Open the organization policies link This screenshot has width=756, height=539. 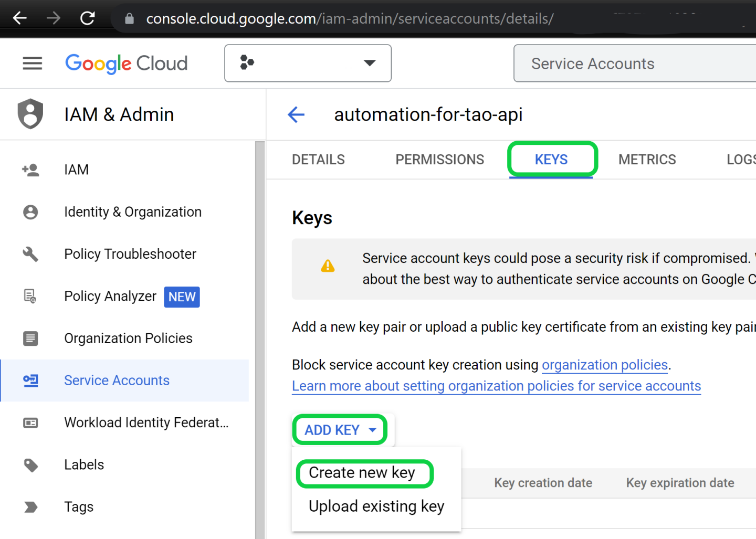604,365
